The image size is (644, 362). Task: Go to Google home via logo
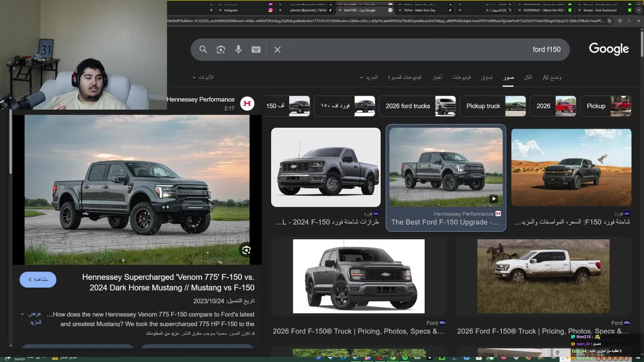(609, 49)
